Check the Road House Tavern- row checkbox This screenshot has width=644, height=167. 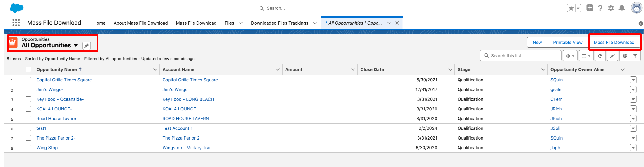pyautogui.click(x=28, y=119)
